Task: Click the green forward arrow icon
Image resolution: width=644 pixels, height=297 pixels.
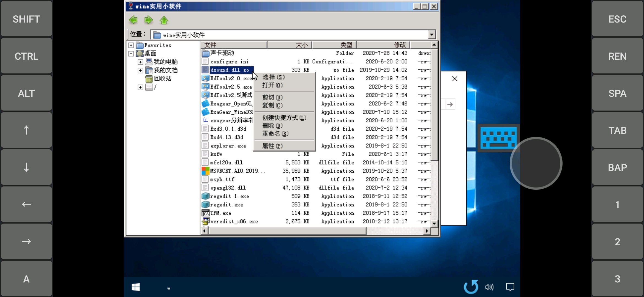Action: [x=149, y=20]
